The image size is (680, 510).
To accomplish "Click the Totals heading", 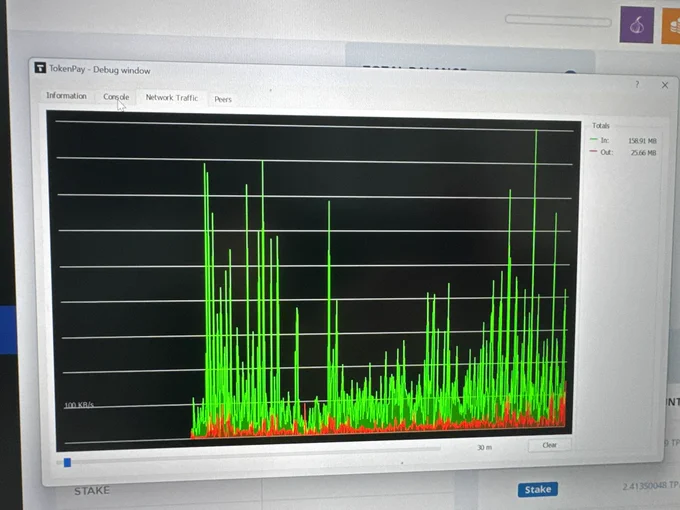I will click(601, 126).
